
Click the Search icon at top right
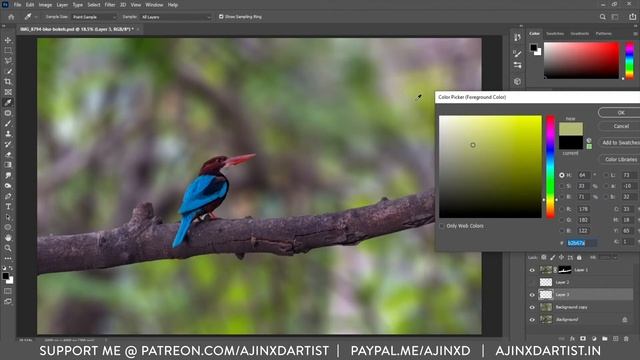[x=602, y=17]
